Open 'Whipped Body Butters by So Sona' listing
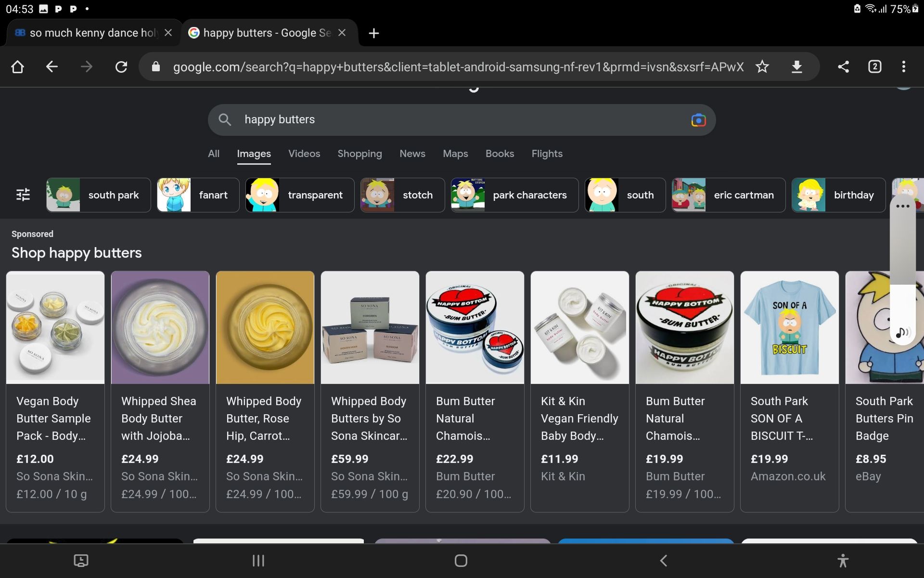The height and width of the screenshot is (578, 924). (x=369, y=419)
